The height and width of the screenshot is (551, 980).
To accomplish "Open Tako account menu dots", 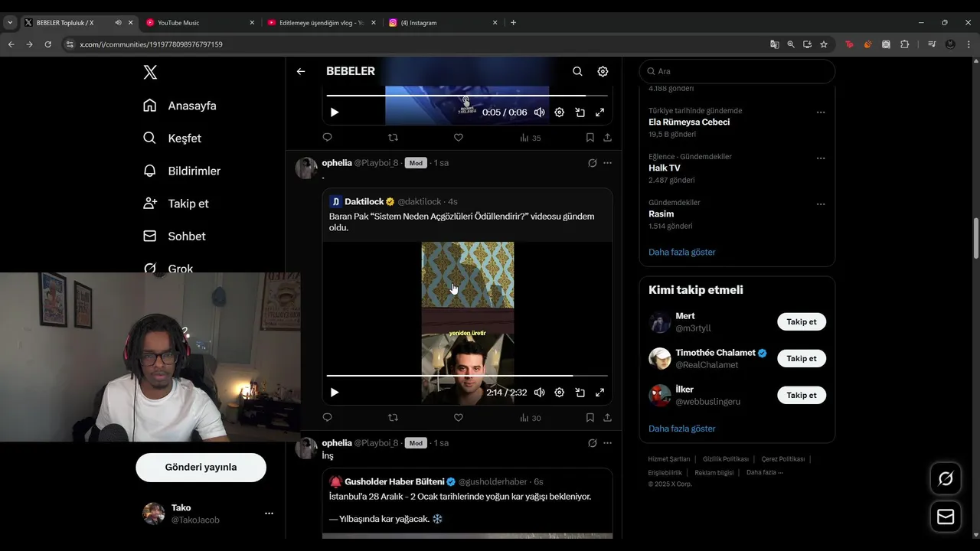I will 269,514.
